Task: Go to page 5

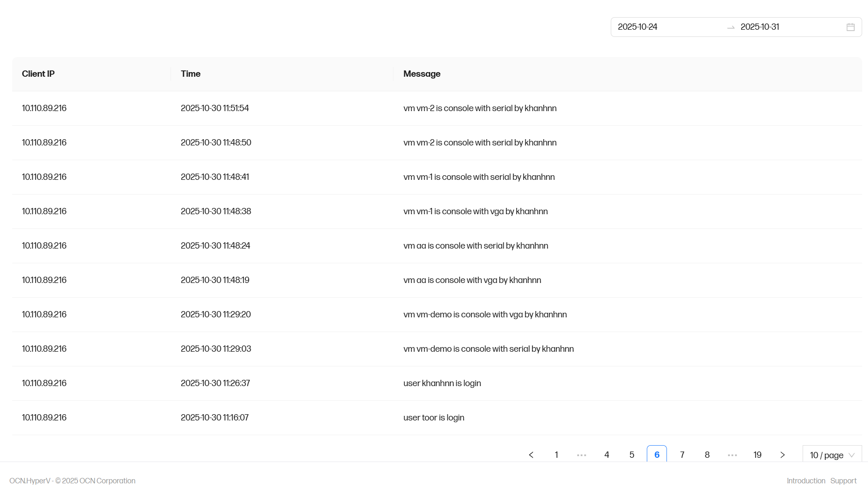Action: (x=632, y=455)
